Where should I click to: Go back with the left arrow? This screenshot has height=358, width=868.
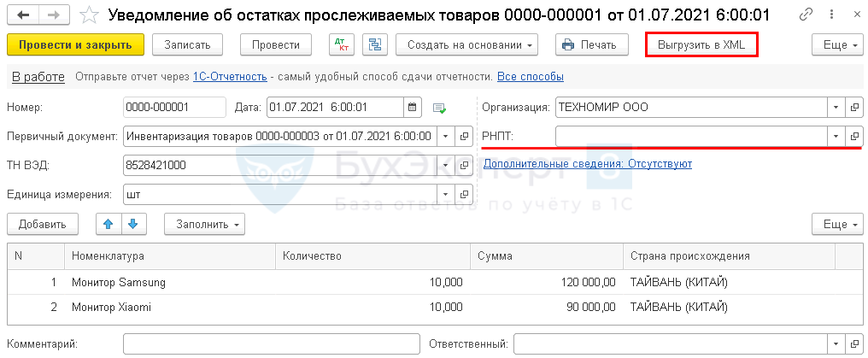pos(23,15)
